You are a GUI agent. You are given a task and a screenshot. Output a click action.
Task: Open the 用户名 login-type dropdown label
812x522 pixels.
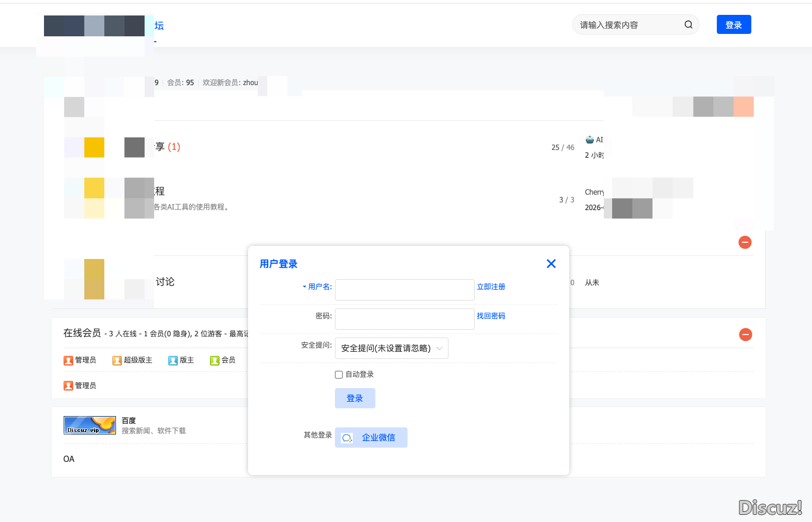coord(317,287)
